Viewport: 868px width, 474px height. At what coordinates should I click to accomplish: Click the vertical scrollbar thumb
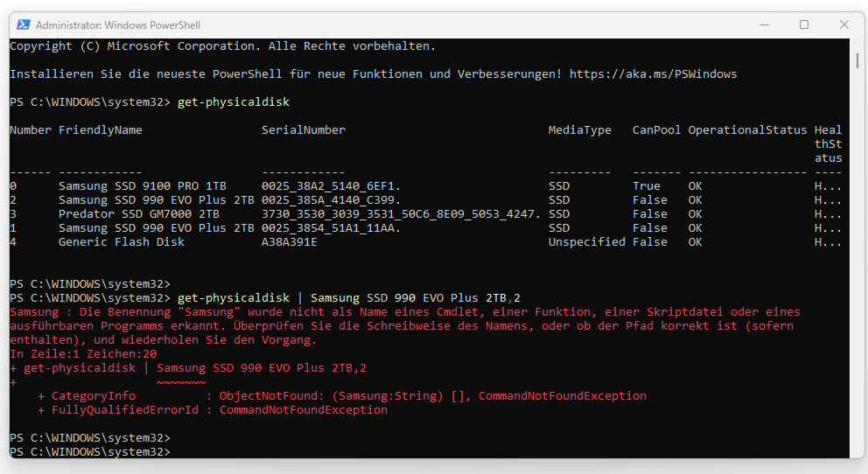858,61
